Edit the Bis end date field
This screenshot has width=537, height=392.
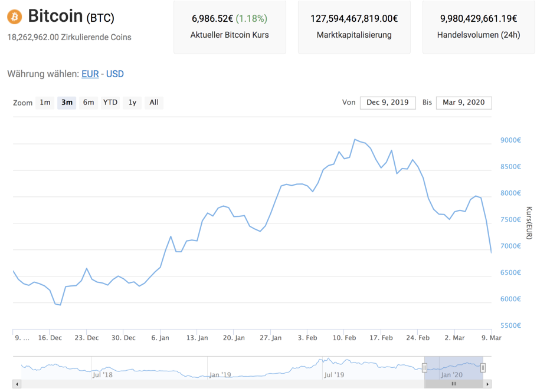coord(464,103)
